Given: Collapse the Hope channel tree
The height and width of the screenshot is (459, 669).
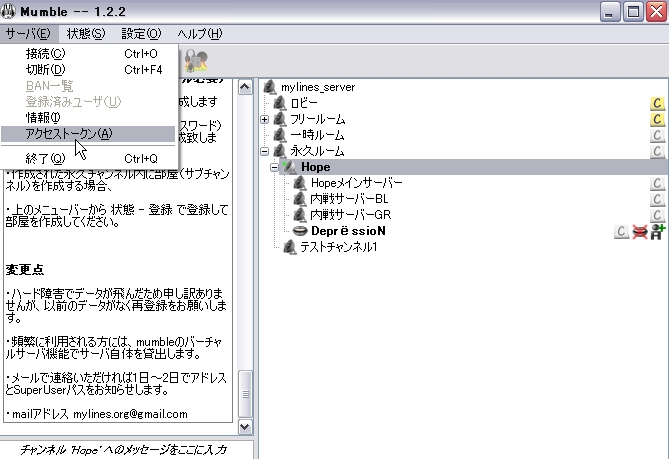Looking at the screenshot, I should pyautogui.click(x=274, y=167).
